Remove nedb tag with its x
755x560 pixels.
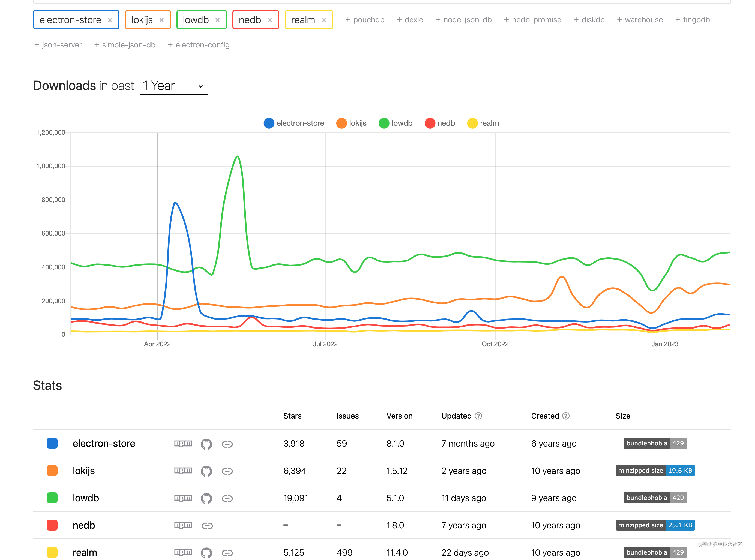(x=270, y=20)
